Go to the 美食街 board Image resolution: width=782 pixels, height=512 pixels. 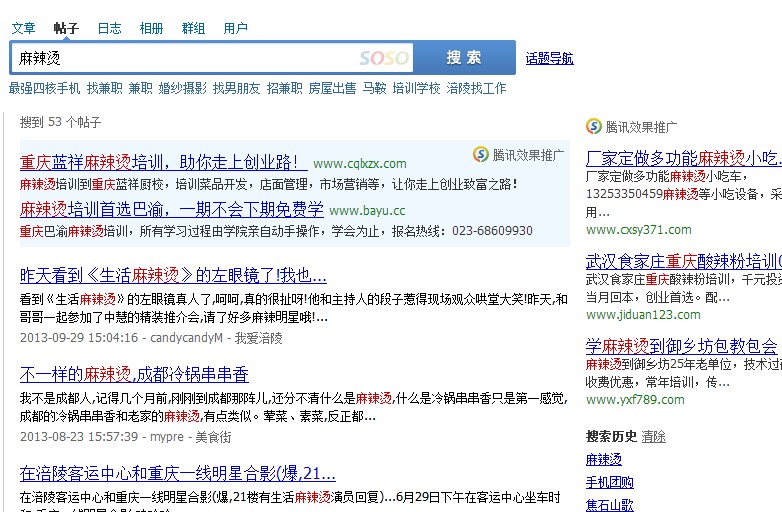(213, 437)
